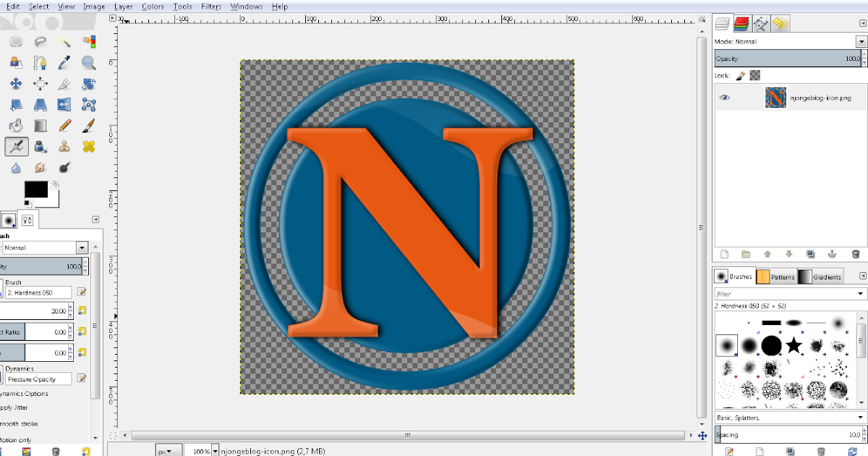The image size is (868, 456).
Task: Select the Paintbrush tool
Action: tap(88, 126)
